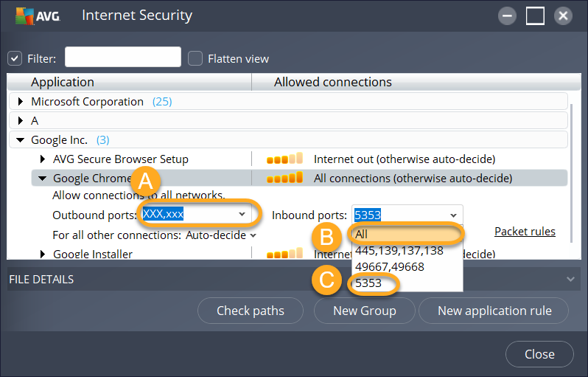
Task: Open the Outbound ports dropdown
Action: pos(242,215)
